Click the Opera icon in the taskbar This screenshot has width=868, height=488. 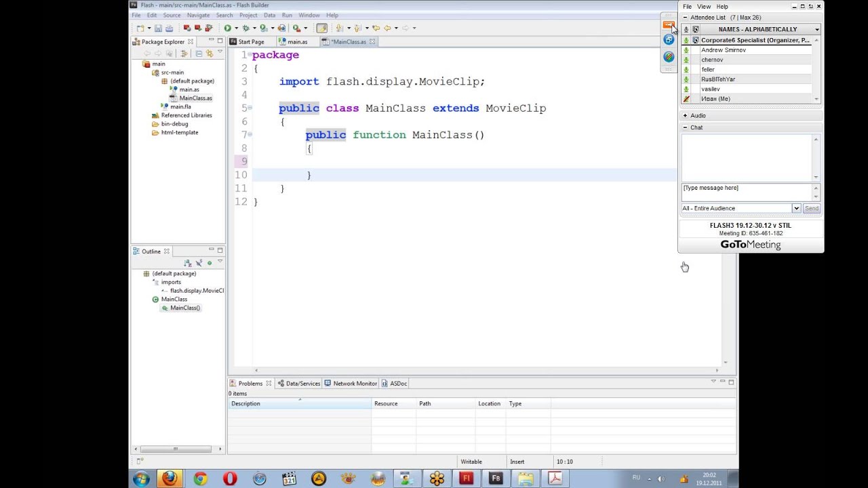click(x=230, y=479)
